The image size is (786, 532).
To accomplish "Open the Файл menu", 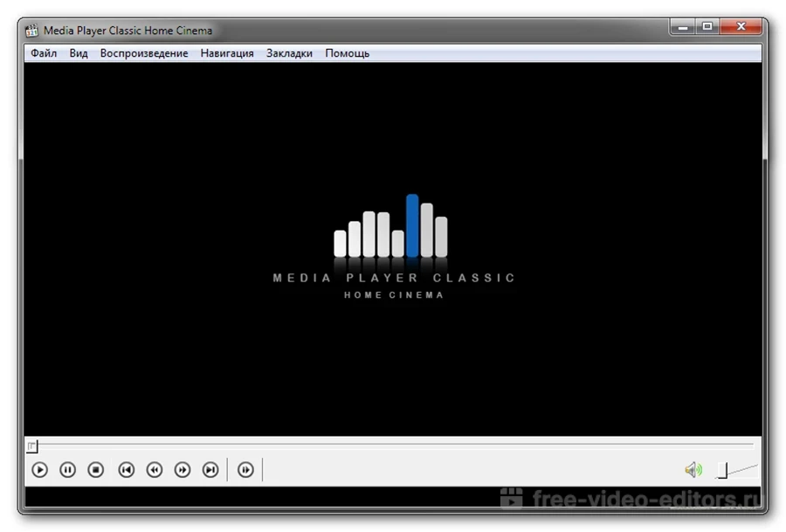I will pyautogui.click(x=44, y=53).
